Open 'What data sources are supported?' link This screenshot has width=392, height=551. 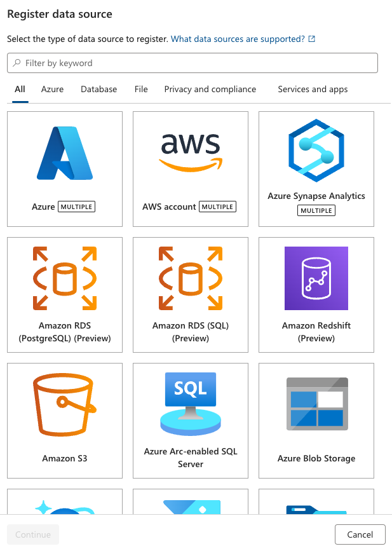coord(238,39)
